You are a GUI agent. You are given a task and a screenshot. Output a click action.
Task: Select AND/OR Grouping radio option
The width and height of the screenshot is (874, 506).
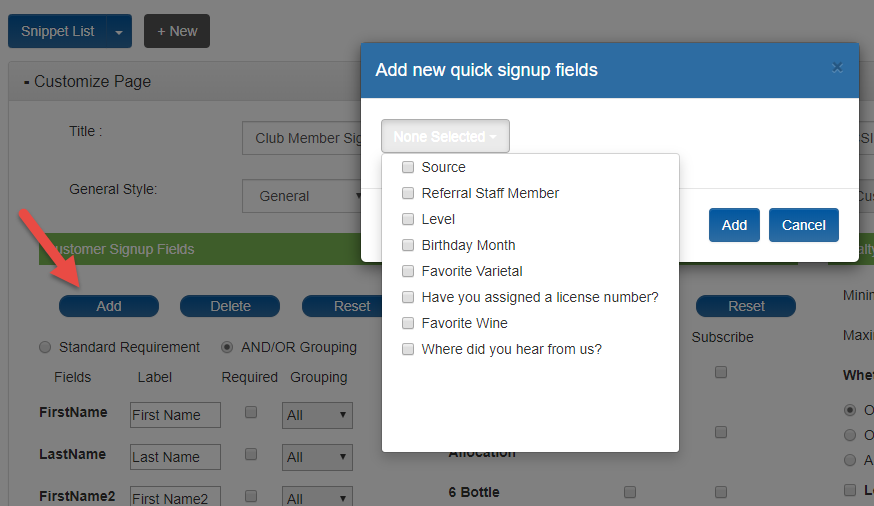click(x=226, y=347)
